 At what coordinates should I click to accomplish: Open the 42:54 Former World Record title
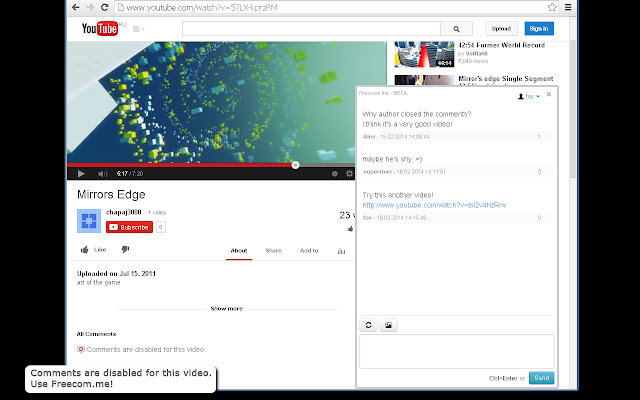coord(502,45)
